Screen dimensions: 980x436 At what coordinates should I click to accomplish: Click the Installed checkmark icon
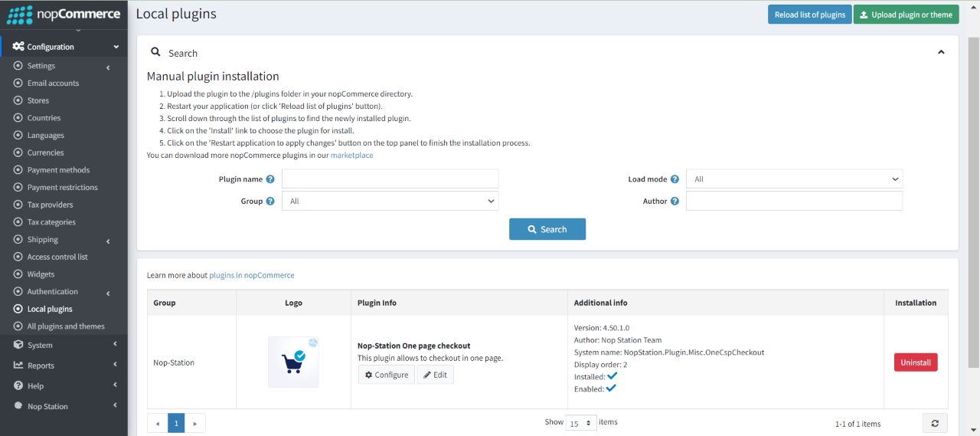(x=612, y=376)
